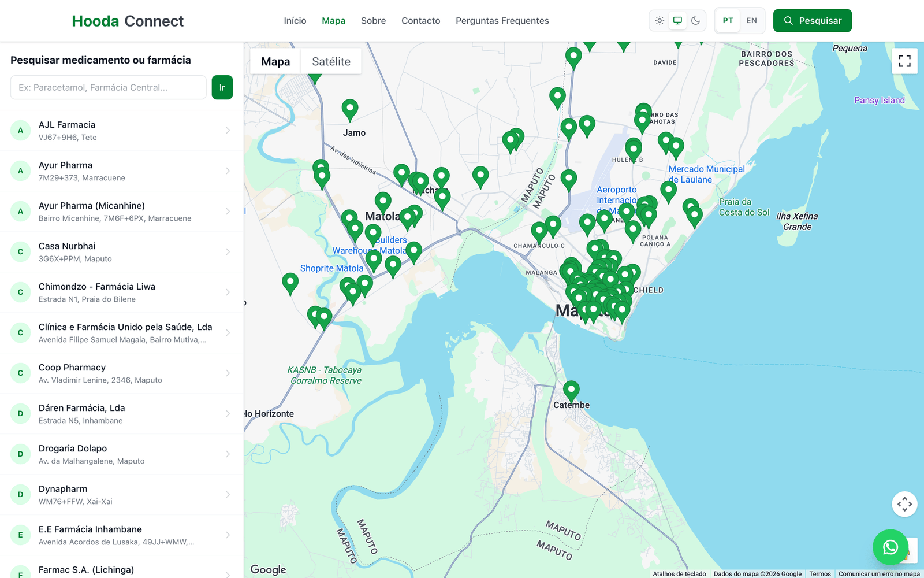Open the Início menu item
Screen dimensions: 924x578
pyautogui.click(x=295, y=21)
